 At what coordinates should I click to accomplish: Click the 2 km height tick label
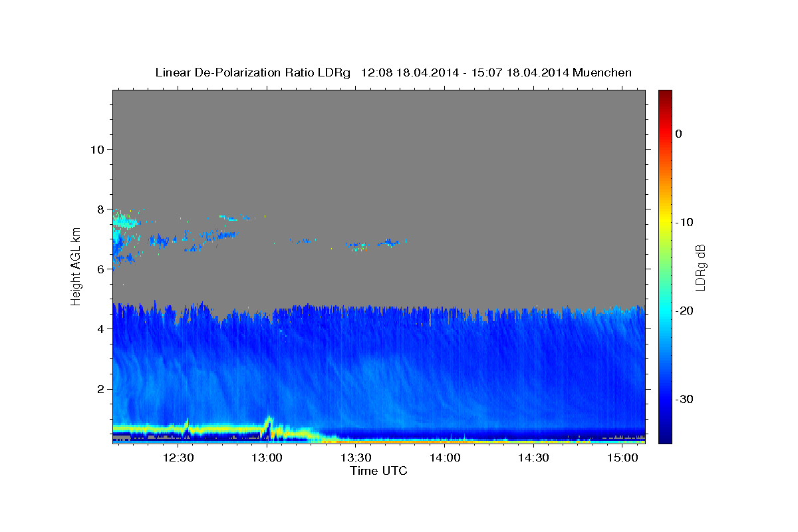pos(100,388)
